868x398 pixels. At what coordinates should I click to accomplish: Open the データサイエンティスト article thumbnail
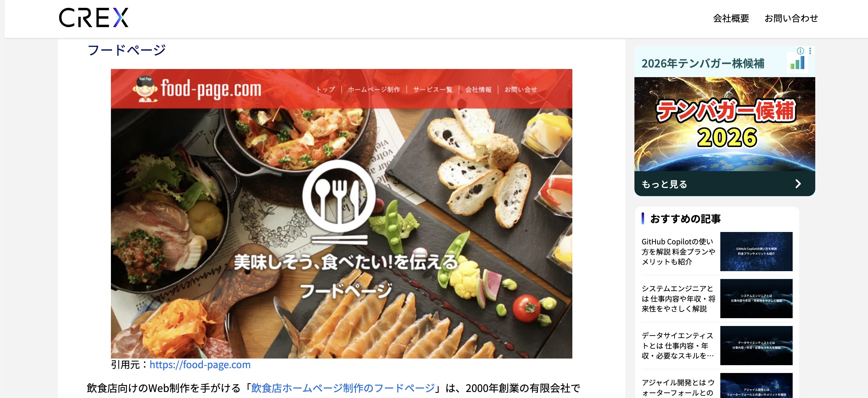(756, 346)
